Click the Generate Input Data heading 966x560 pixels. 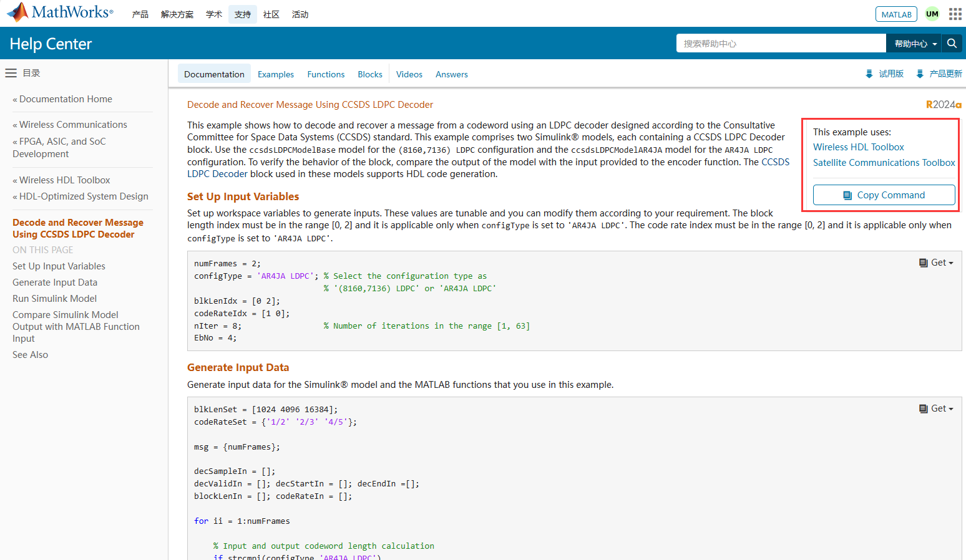238,367
